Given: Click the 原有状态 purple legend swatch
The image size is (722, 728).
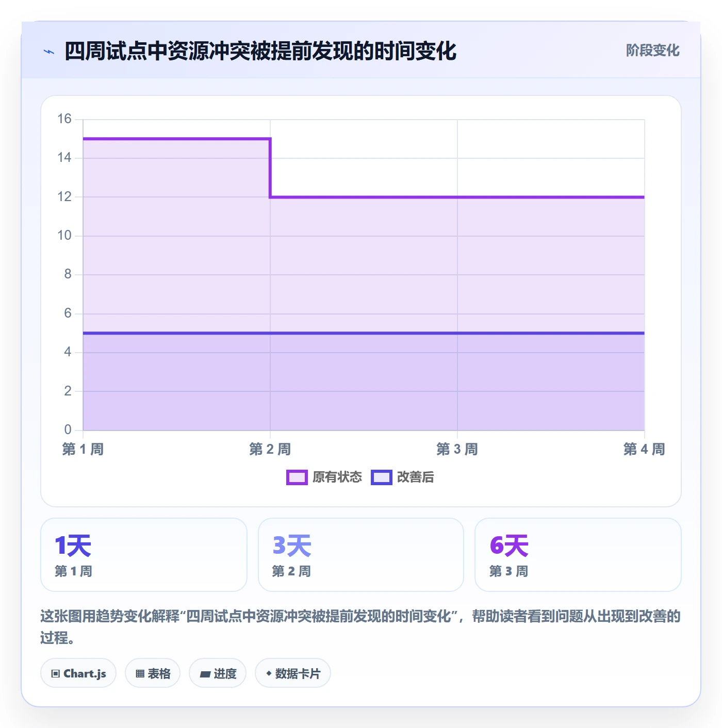Looking at the screenshot, I should tap(297, 477).
